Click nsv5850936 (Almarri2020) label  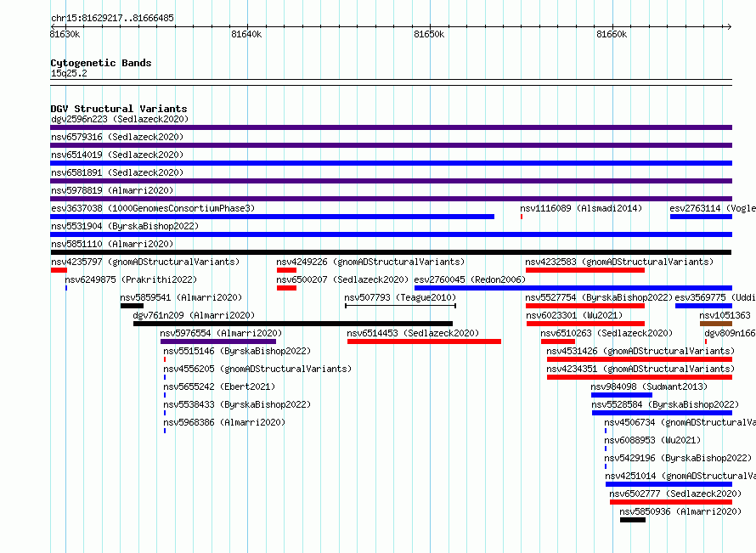pyautogui.click(x=680, y=511)
